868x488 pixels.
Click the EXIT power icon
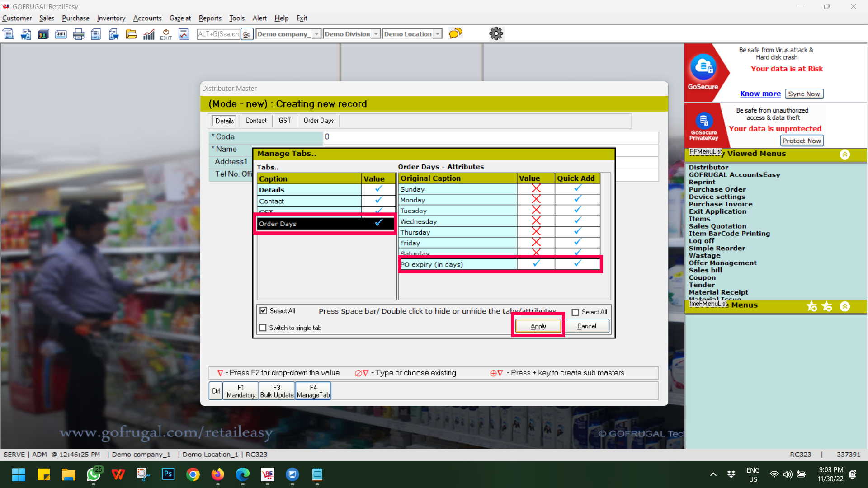tap(166, 34)
